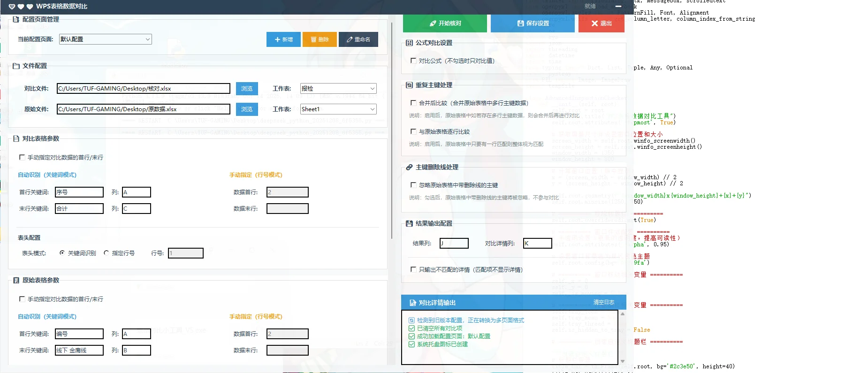Viewport: 868px width, 373px height.
Task: Exit the tool with 退出
Action: pyautogui.click(x=601, y=23)
